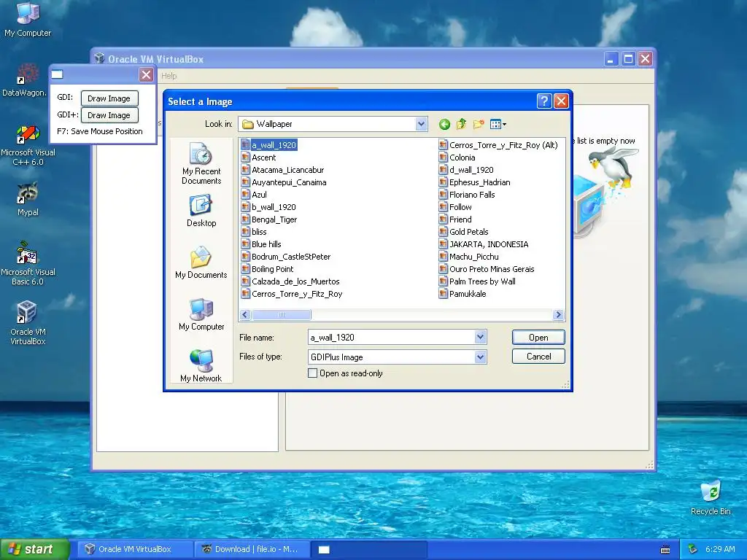Viewport: 747px width, 560px height.
Task: Select Bodrum_CastleStPeter file
Action: pos(286,257)
